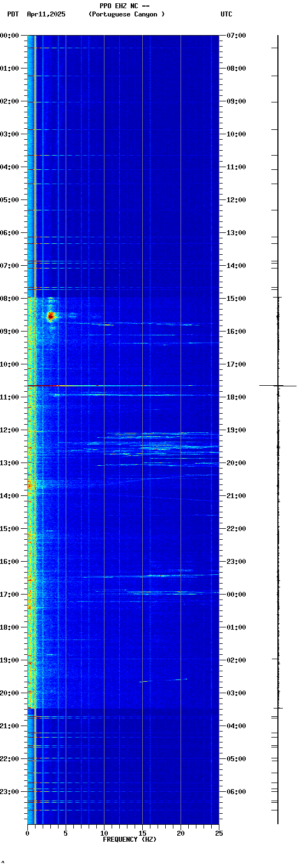Click the red energy burst near 08:30 PDT
This screenshot has height=868, width=302.
(x=51, y=316)
